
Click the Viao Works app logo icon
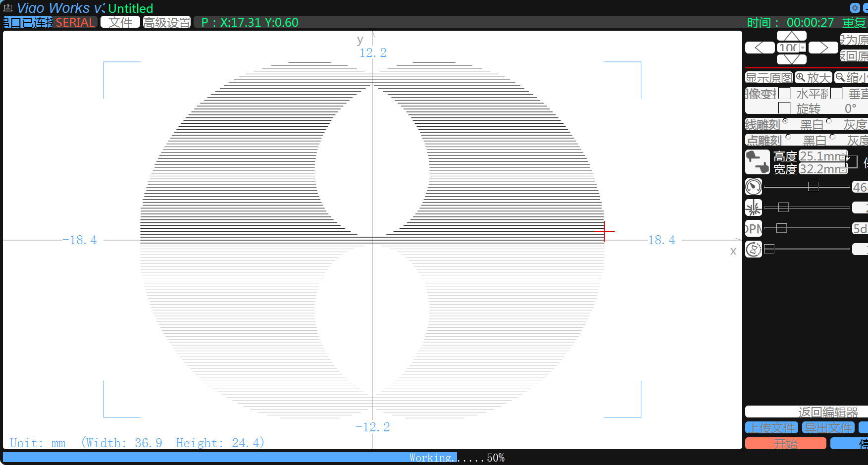(8, 8)
